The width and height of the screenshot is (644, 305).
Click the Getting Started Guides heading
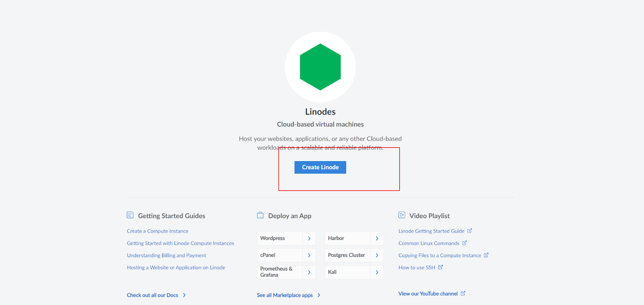(x=171, y=216)
